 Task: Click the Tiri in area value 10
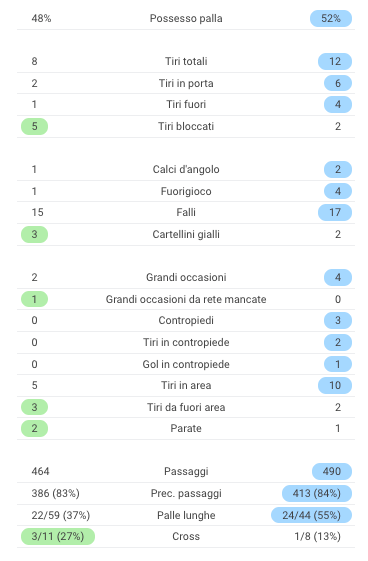335,385
